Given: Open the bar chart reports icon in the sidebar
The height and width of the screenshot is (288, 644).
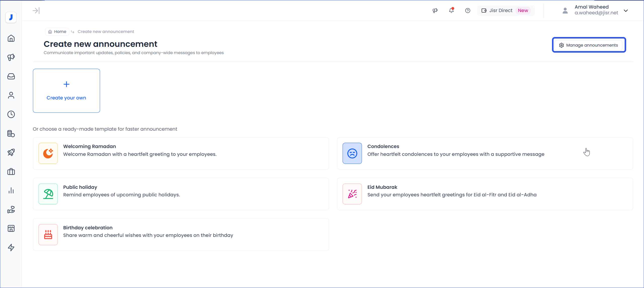Looking at the screenshot, I should click(11, 191).
